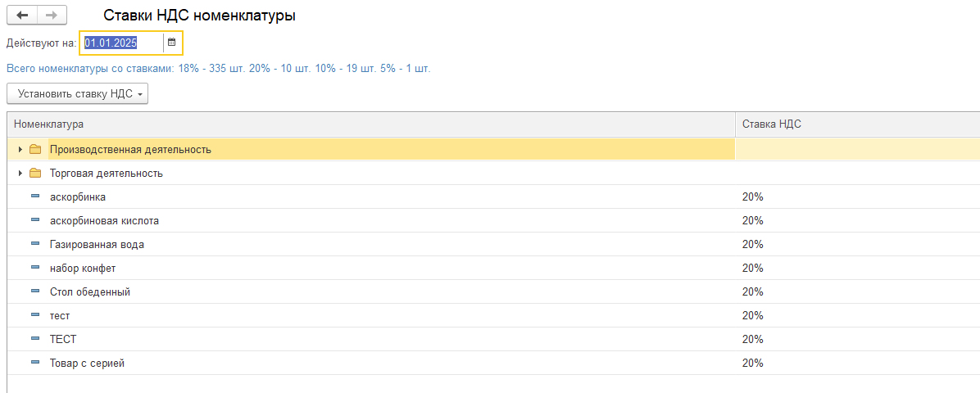Click the back navigation arrow
The width and height of the screenshot is (980, 393).
(22, 16)
